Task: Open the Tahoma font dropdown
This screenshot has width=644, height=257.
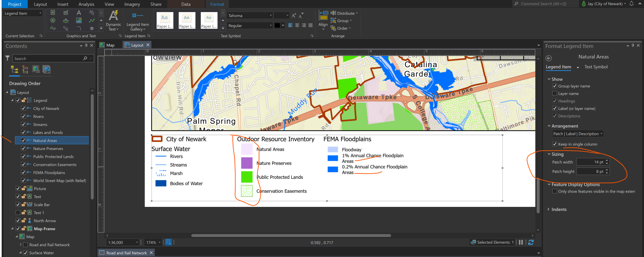Action: point(250,16)
